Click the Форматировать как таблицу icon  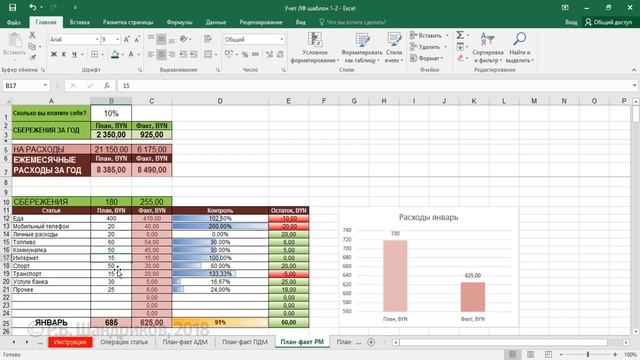point(362,40)
